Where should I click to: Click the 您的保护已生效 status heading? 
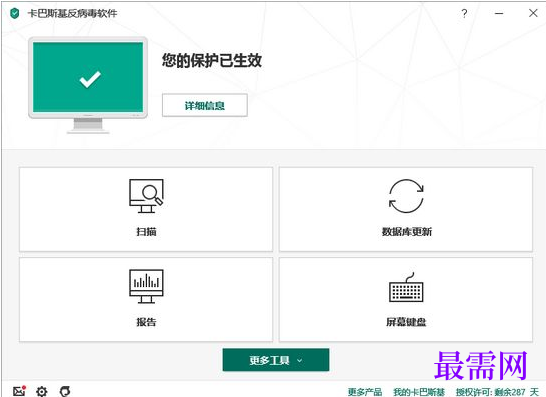click(x=212, y=61)
